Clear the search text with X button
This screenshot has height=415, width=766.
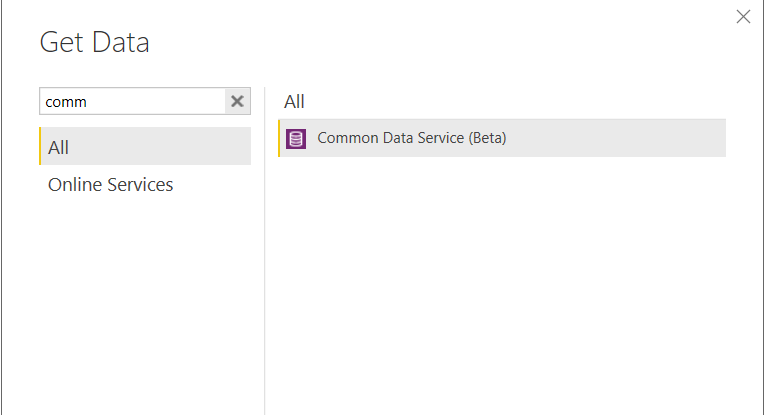(x=237, y=101)
